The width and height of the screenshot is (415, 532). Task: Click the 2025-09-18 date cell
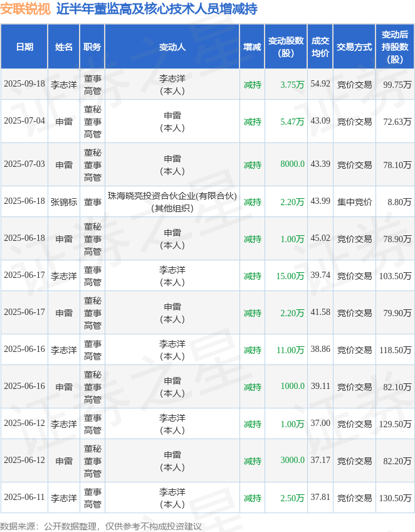point(24,84)
